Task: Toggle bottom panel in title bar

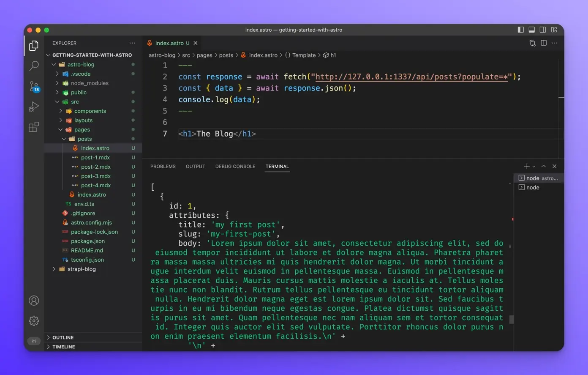Action: (532, 30)
